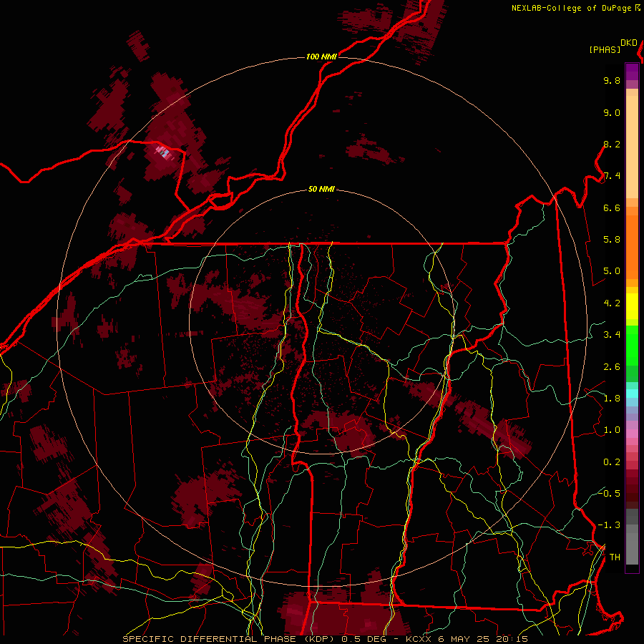The image size is (644, 644).
Task: Click the cyan segment of color bar
Action: (x=632, y=394)
